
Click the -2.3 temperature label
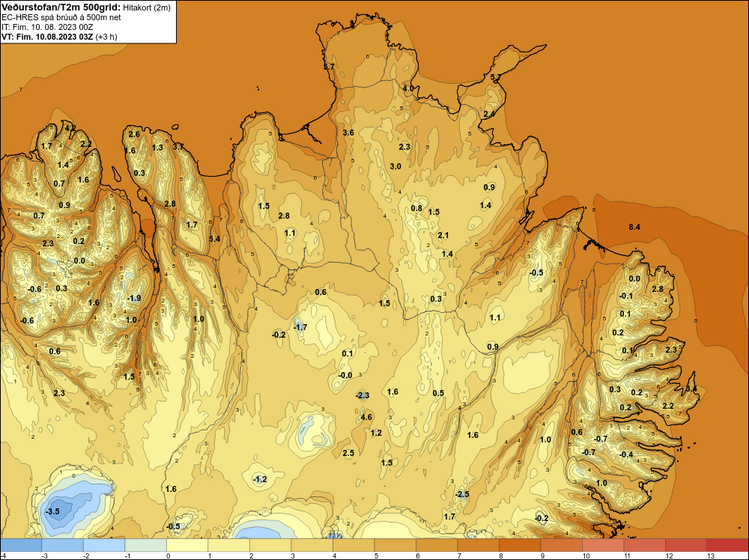point(363,395)
